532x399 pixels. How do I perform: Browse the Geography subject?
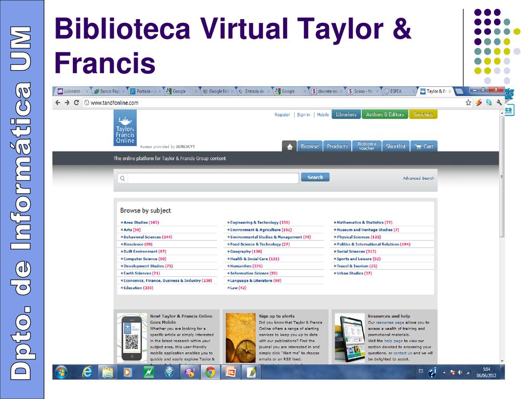point(246,251)
